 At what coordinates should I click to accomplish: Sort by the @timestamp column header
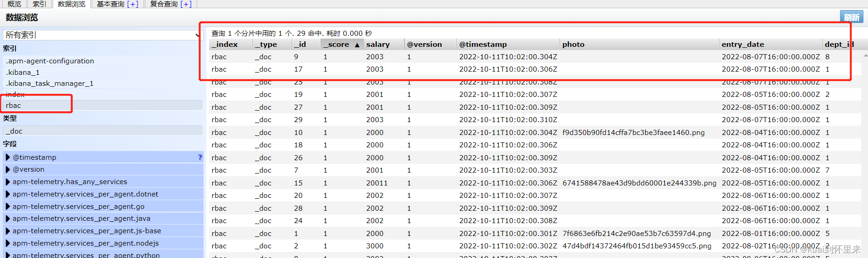click(509, 45)
